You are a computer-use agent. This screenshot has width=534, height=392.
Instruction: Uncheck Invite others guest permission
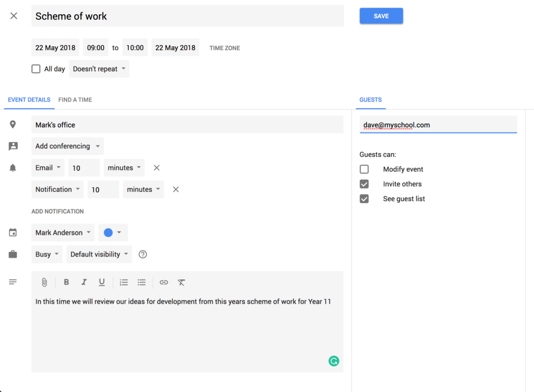click(x=364, y=184)
